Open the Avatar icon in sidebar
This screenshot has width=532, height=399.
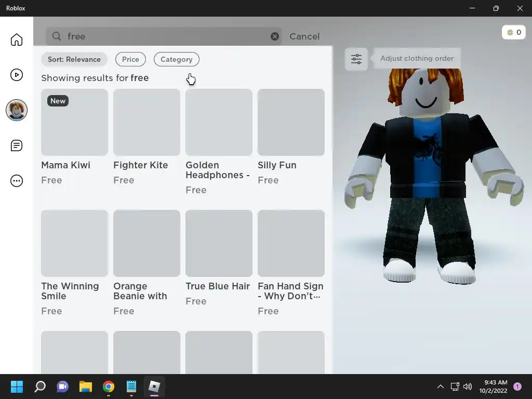coord(16,110)
